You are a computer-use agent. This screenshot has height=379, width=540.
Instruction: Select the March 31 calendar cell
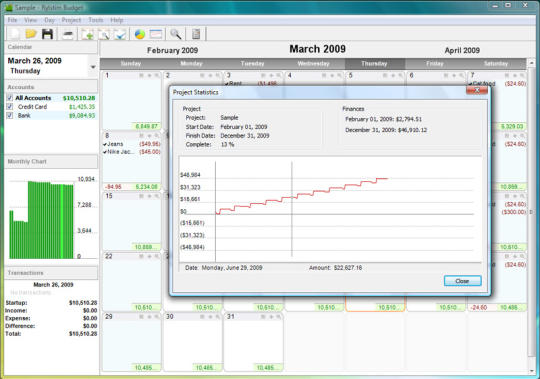[x=253, y=342]
